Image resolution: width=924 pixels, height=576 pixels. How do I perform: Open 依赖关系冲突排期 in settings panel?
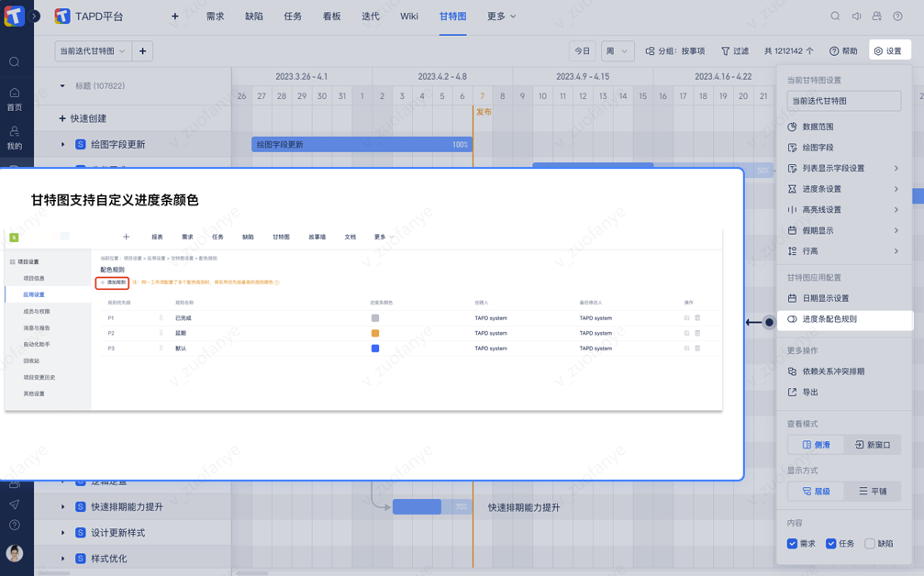click(x=832, y=371)
